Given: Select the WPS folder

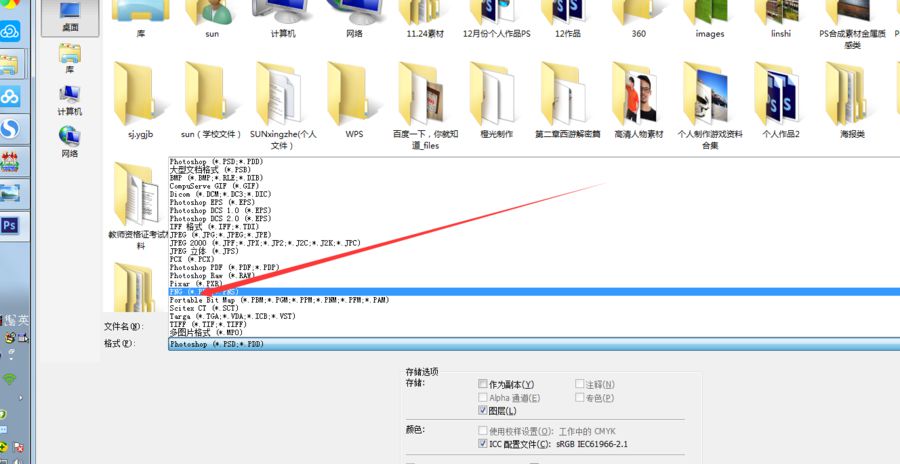Looking at the screenshot, I should click(354, 100).
